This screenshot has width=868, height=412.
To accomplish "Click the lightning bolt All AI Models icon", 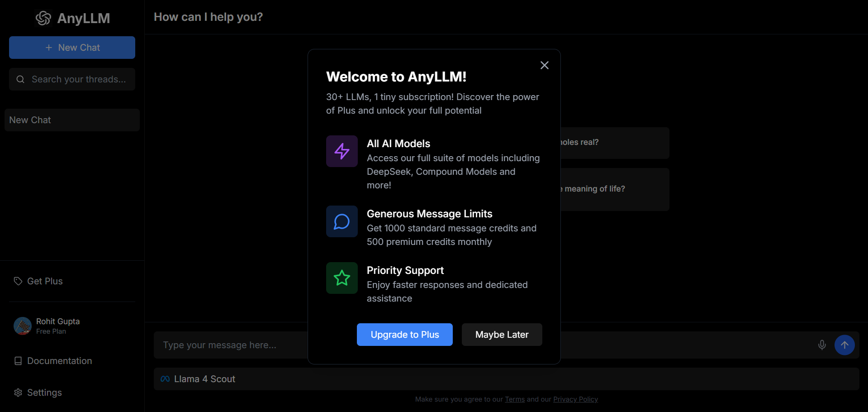I will (x=342, y=151).
